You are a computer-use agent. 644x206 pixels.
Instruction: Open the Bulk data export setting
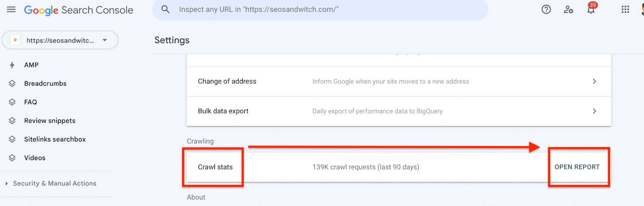[x=399, y=111]
